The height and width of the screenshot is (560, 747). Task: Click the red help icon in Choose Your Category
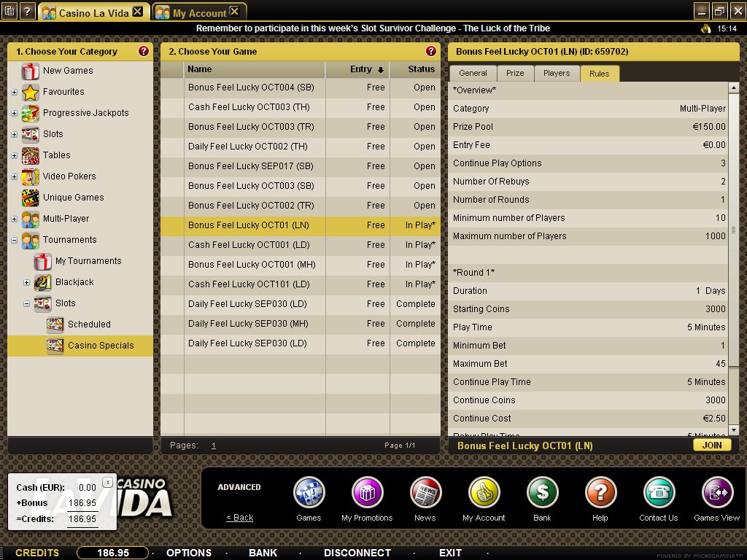144,52
